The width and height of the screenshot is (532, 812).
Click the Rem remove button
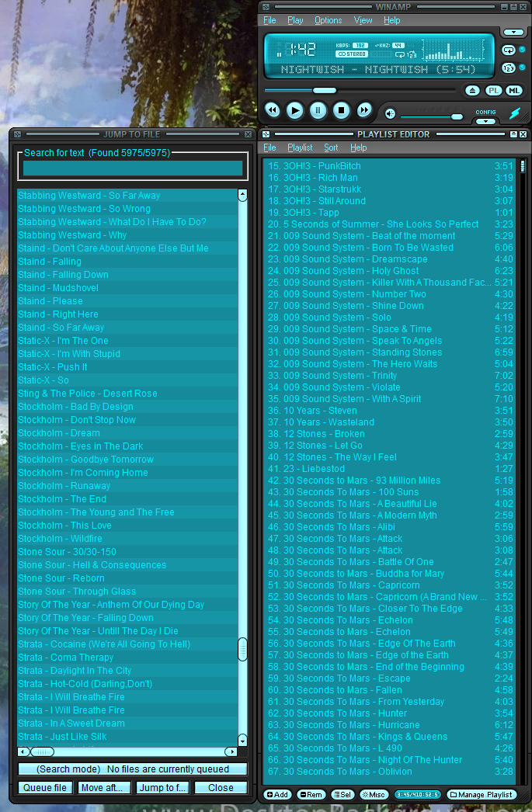(311, 794)
